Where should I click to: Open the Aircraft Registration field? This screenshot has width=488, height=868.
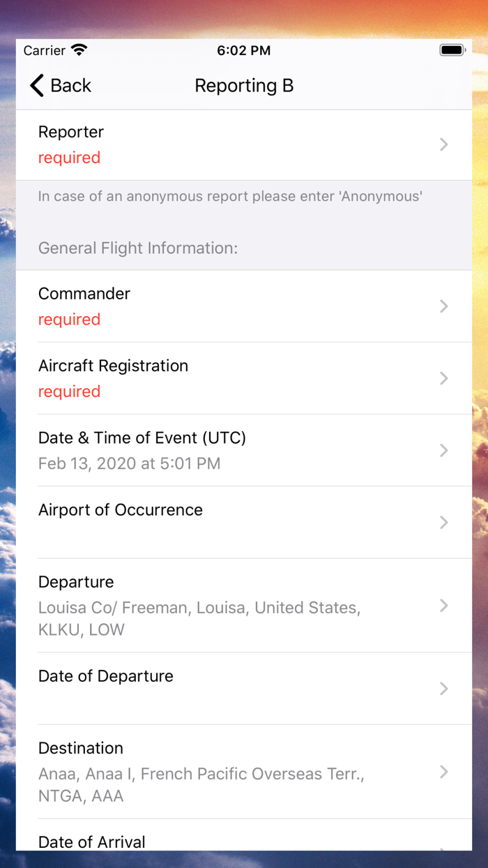[x=209, y=378]
